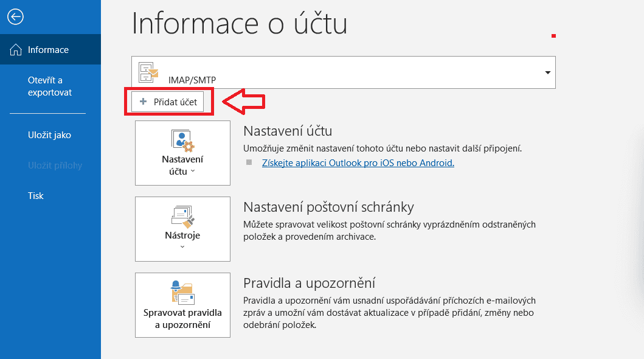Open the Tisk page
644x359 pixels.
36,195
